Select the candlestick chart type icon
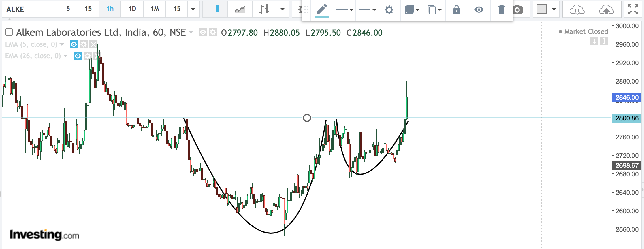The height and width of the screenshot is (249, 644). [215, 10]
